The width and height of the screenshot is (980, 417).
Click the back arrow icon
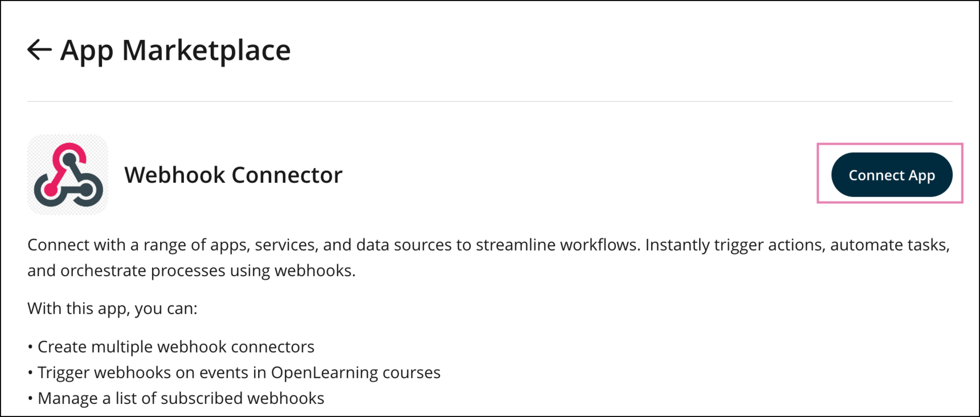[x=39, y=50]
